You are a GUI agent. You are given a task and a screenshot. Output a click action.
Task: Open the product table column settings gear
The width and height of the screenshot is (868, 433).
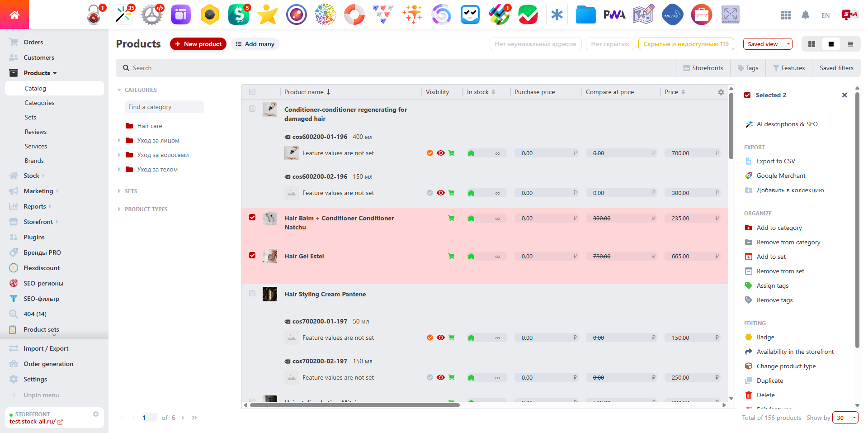721,92
